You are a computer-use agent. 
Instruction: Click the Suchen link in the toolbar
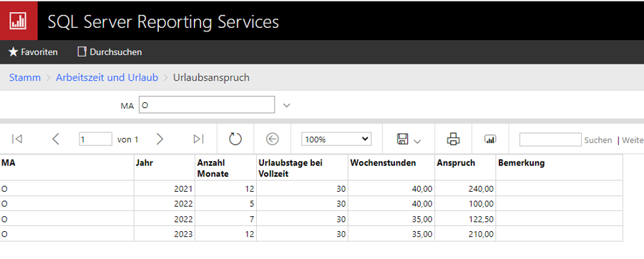tap(598, 140)
